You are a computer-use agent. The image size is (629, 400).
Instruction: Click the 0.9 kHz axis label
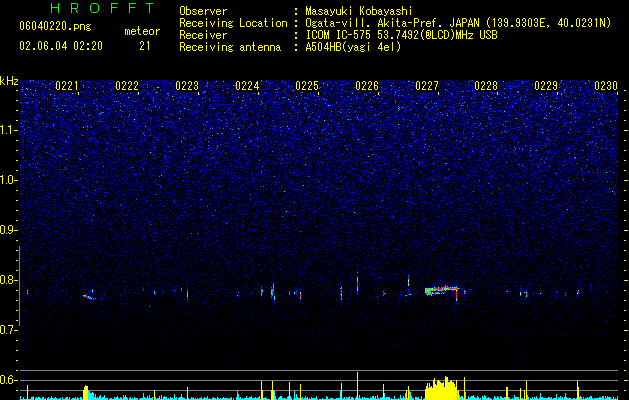[x=9, y=230]
